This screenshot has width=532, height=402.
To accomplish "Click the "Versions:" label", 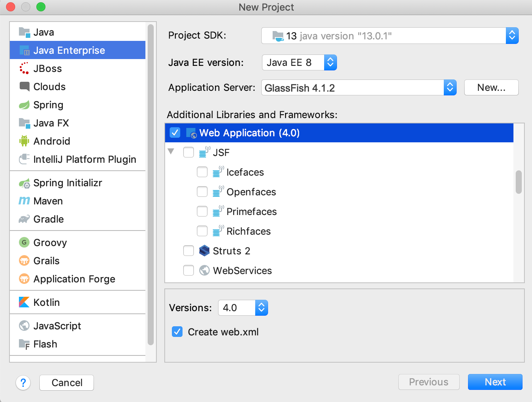I will click(x=190, y=308).
